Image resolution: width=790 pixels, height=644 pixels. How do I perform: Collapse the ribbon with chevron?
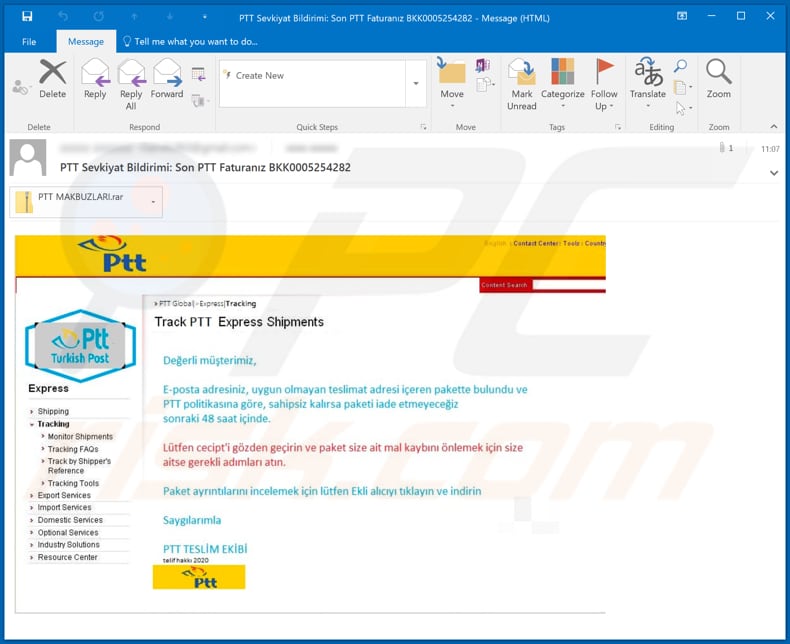[x=774, y=126]
